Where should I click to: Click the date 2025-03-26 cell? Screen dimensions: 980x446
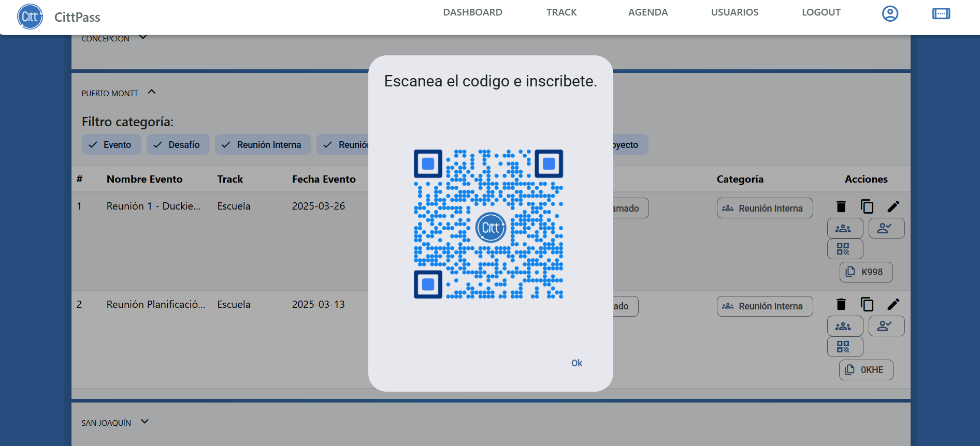tap(318, 206)
